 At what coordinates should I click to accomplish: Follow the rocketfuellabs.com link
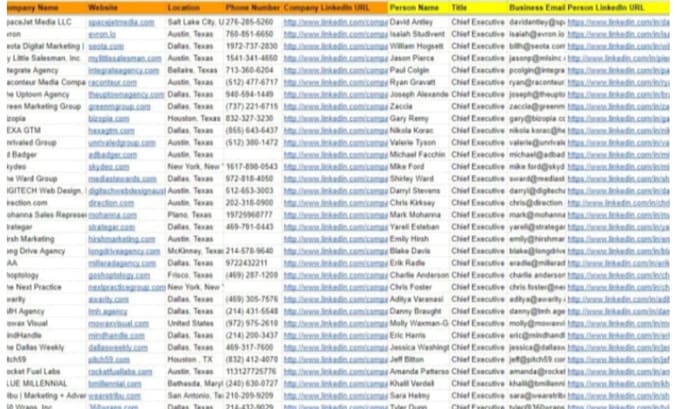coord(120,372)
